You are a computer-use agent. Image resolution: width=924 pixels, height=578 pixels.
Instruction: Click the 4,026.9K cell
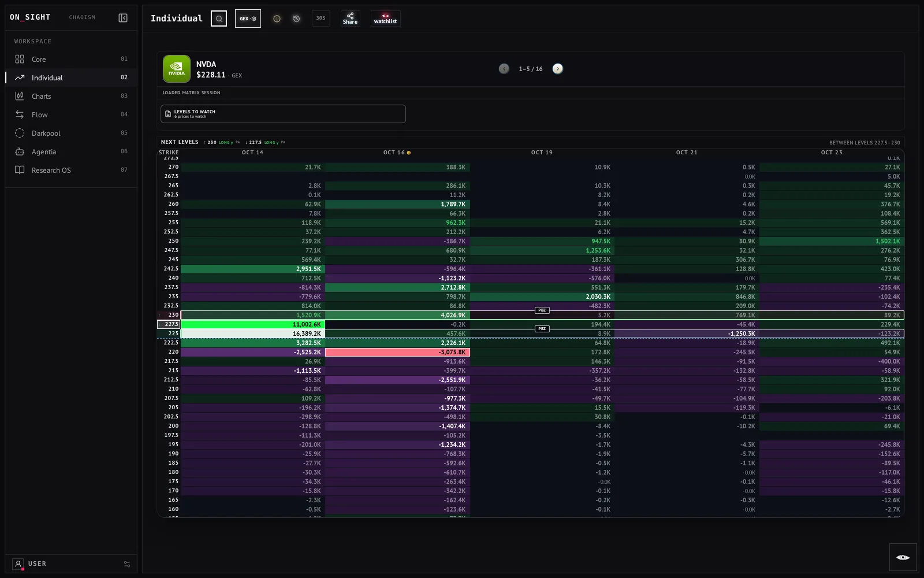coord(397,315)
